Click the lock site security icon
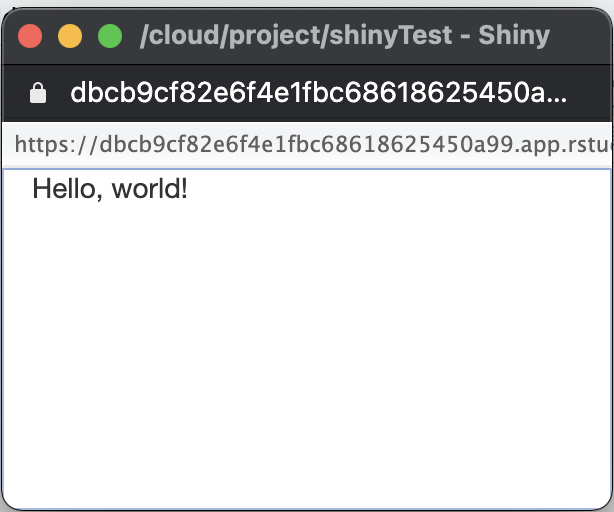This screenshot has width=614, height=512. (x=39, y=94)
